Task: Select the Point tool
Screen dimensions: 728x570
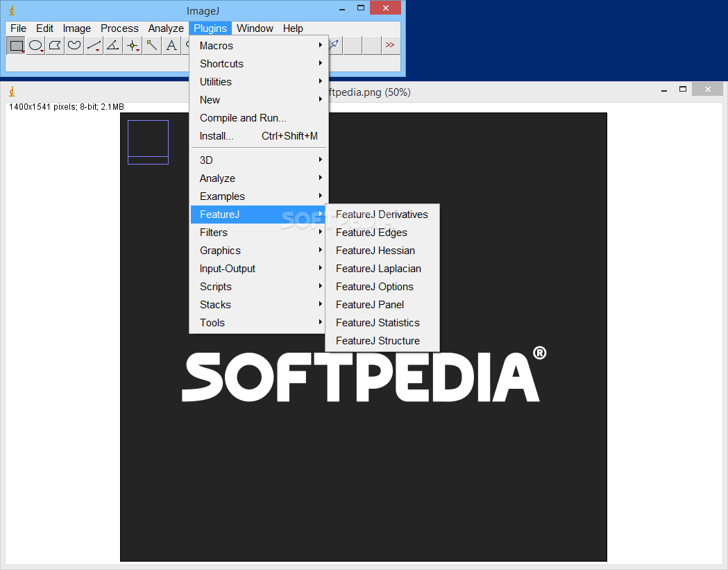Action: pyautogui.click(x=133, y=46)
